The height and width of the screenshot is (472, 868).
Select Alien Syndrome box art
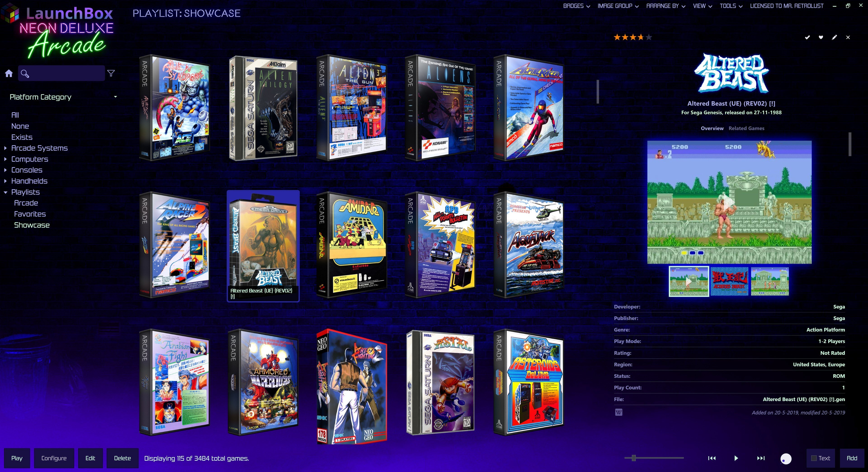point(174,107)
